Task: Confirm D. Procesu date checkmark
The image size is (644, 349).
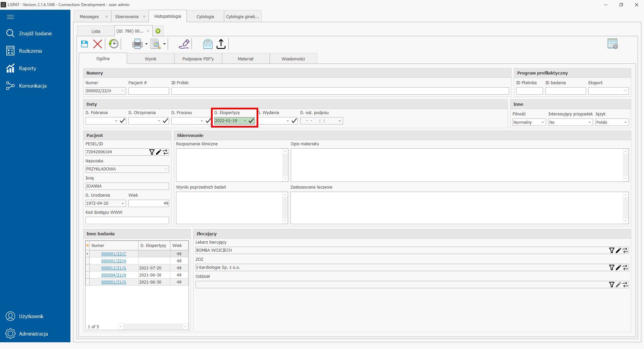Action: [x=208, y=121]
